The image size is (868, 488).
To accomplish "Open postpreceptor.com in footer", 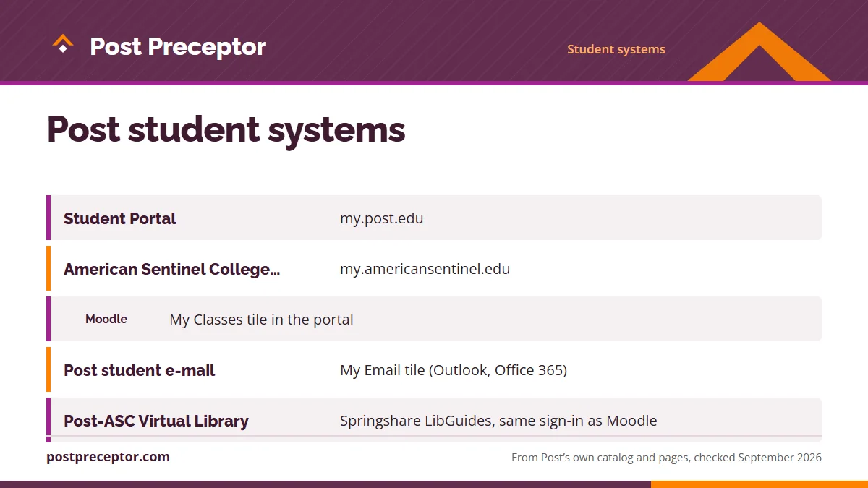I will click(x=109, y=457).
